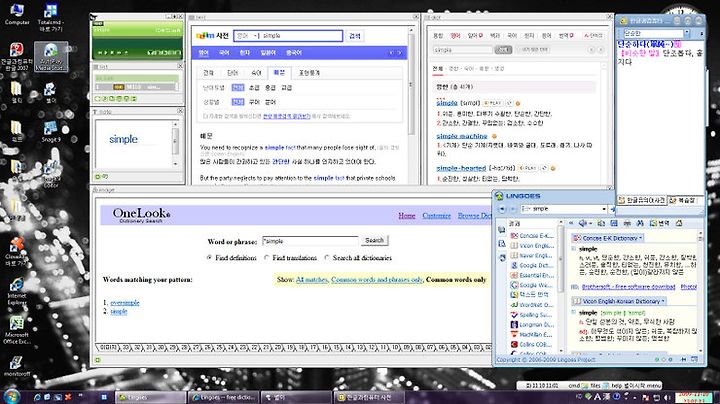
Task: Select the 예문 results tab in Naver dictionary
Action: (279, 73)
